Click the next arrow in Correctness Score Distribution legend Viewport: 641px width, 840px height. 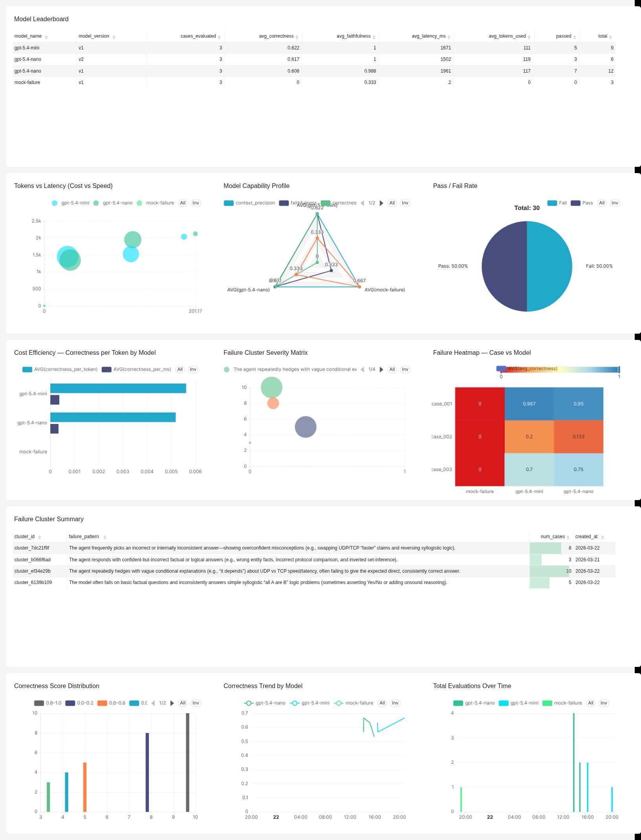coord(172,703)
